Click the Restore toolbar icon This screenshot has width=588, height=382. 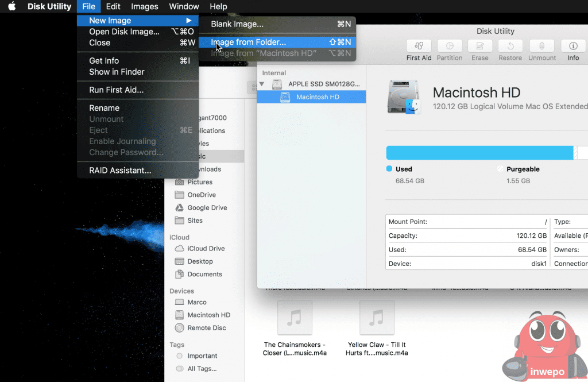[x=510, y=46]
